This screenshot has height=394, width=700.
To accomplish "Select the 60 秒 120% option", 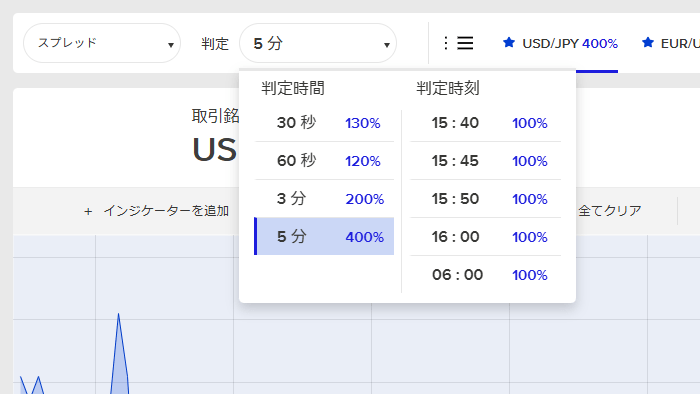I will pos(324,161).
